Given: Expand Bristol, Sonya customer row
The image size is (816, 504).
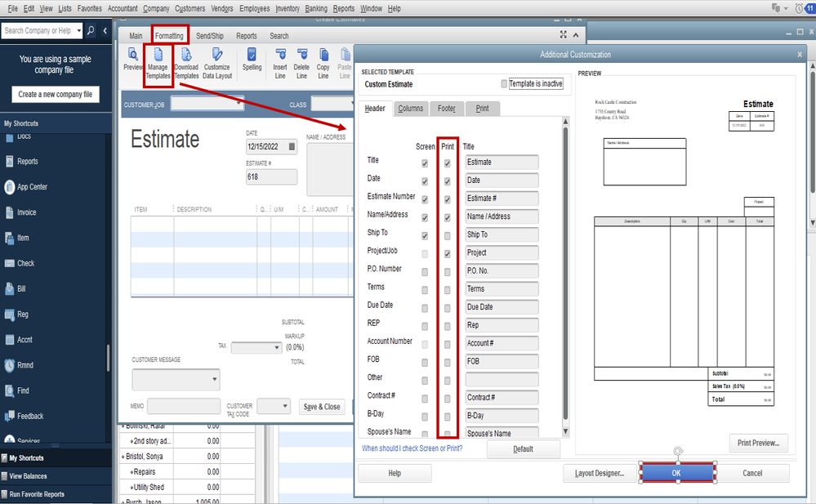Looking at the screenshot, I should (x=123, y=457).
